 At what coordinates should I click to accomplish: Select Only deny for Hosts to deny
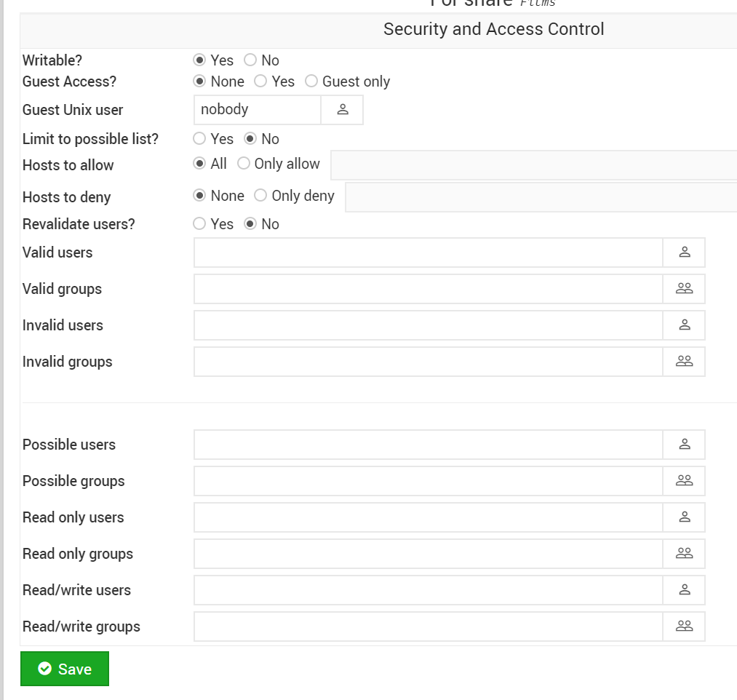(x=260, y=196)
